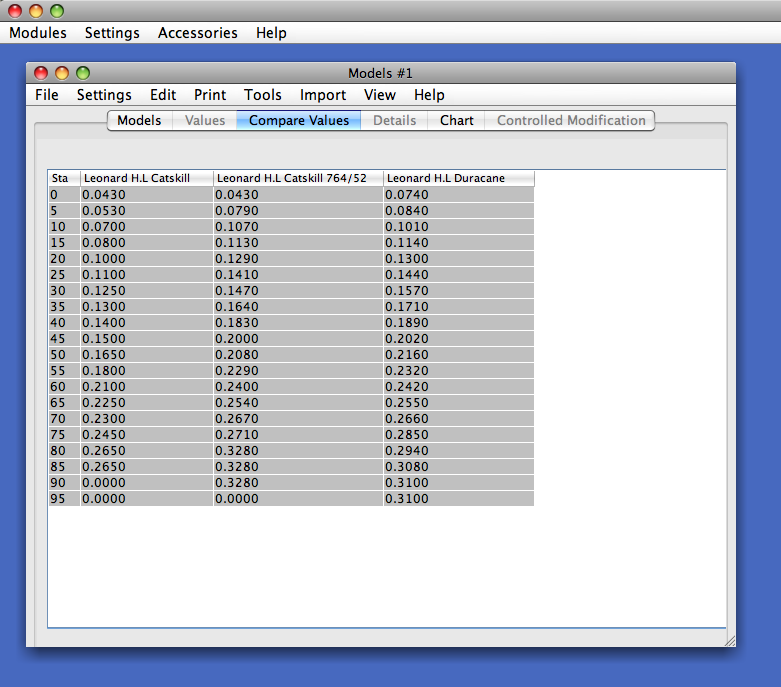Image resolution: width=781 pixels, height=687 pixels.
Task: Select Duracane value 0.1890
Action: tap(459, 323)
